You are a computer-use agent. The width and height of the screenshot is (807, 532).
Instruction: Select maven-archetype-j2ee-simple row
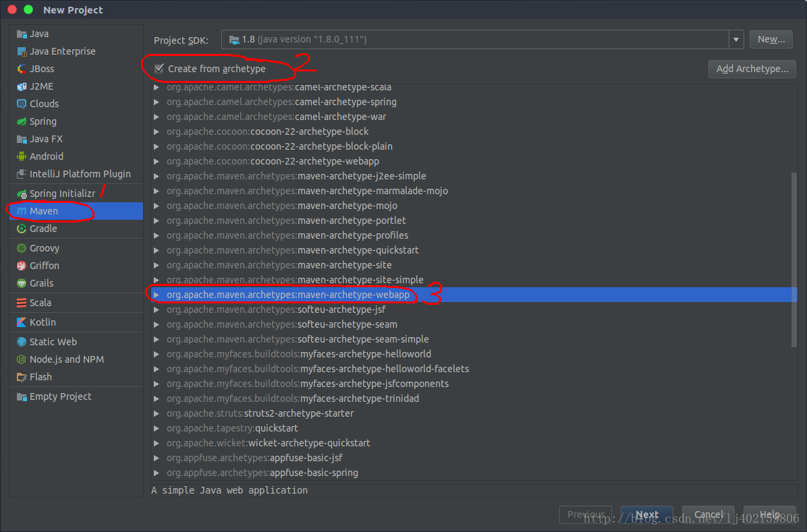(x=474, y=177)
